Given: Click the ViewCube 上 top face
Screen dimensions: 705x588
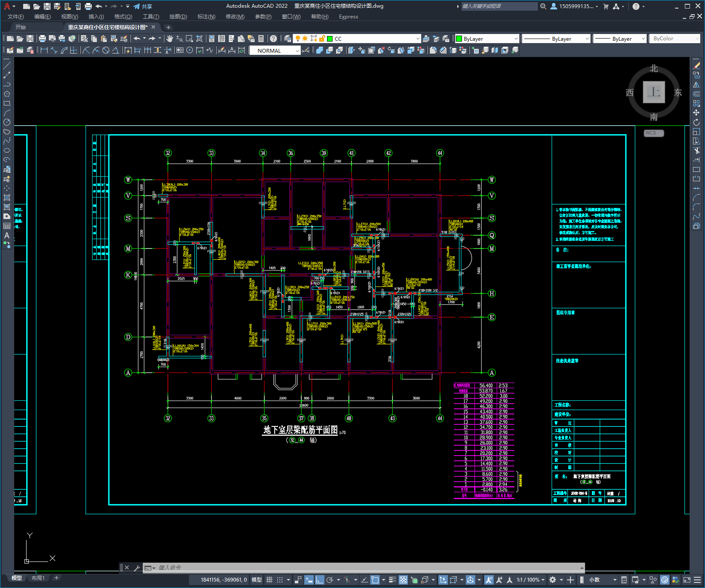Looking at the screenshot, I should pyautogui.click(x=654, y=92).
